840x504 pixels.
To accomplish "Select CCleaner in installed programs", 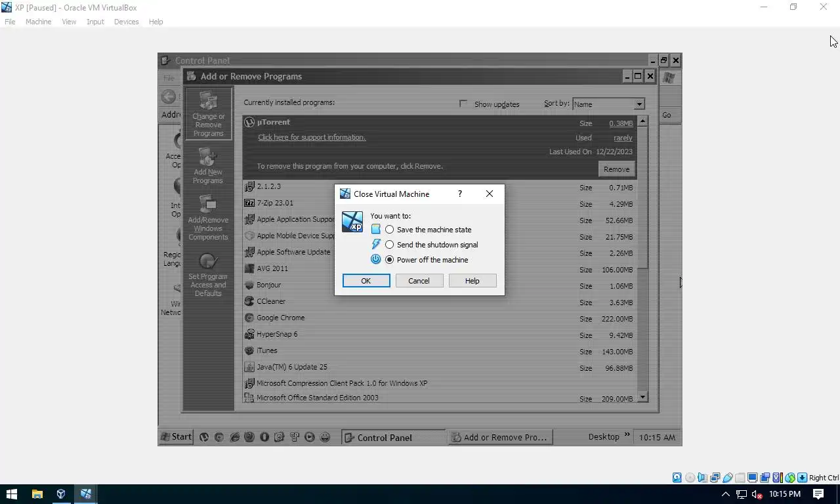I will (x=439, y=302).
